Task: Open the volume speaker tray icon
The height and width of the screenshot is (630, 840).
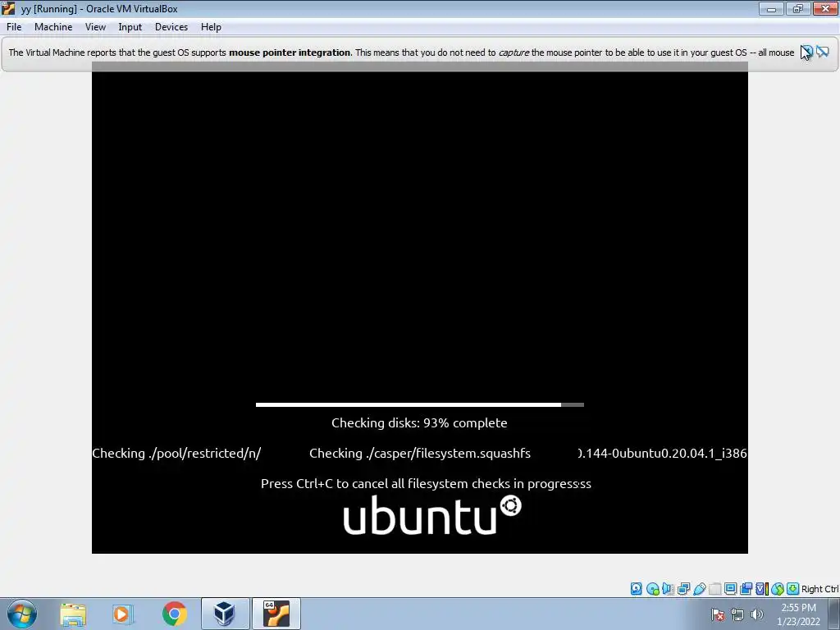Action: click(757, 614)
